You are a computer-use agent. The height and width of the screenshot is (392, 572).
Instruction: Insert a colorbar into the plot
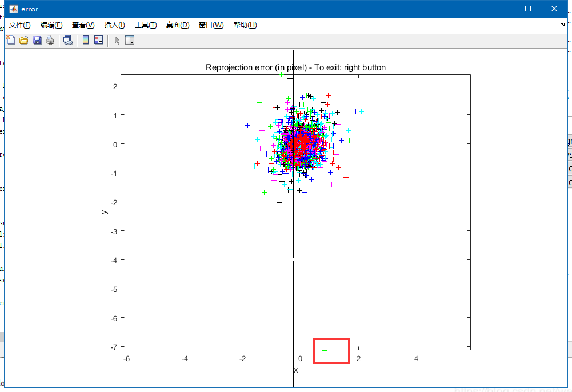86,40
